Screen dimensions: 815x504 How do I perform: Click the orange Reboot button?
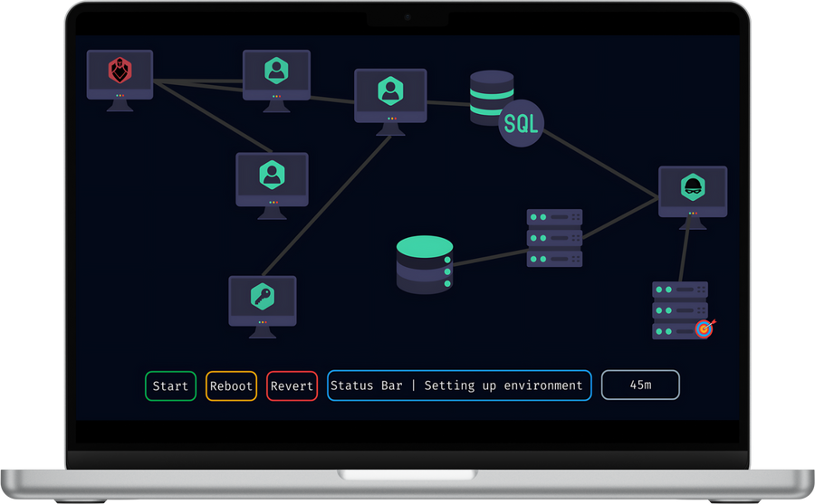tap(231, 386)
